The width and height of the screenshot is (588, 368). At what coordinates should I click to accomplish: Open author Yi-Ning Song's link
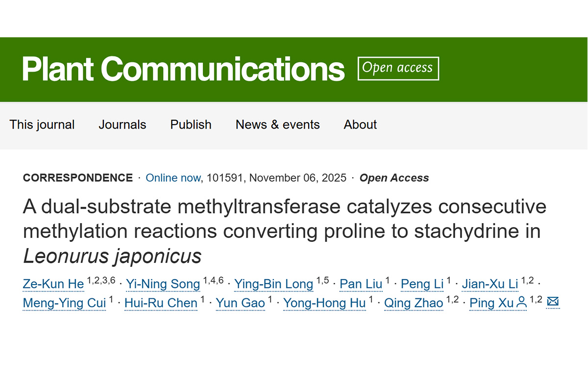163,284
